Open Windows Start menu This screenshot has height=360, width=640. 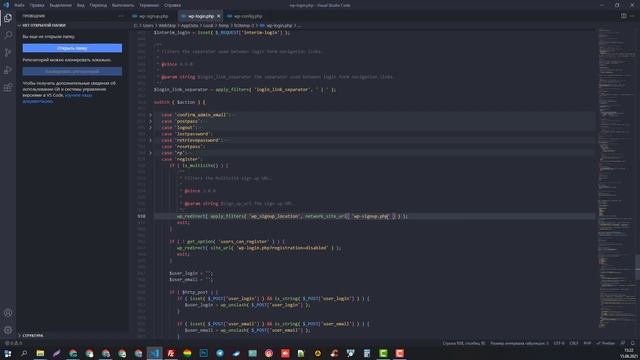[8, 353]
